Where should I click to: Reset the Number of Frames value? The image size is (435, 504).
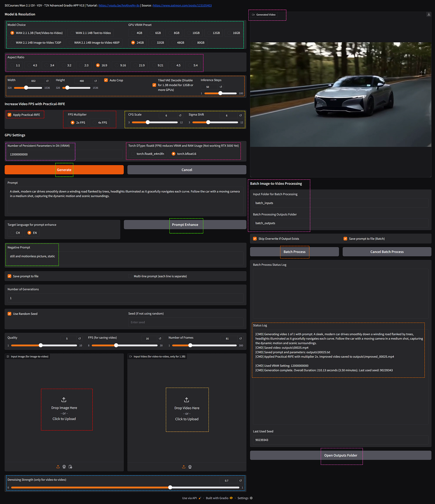point(240,339)
